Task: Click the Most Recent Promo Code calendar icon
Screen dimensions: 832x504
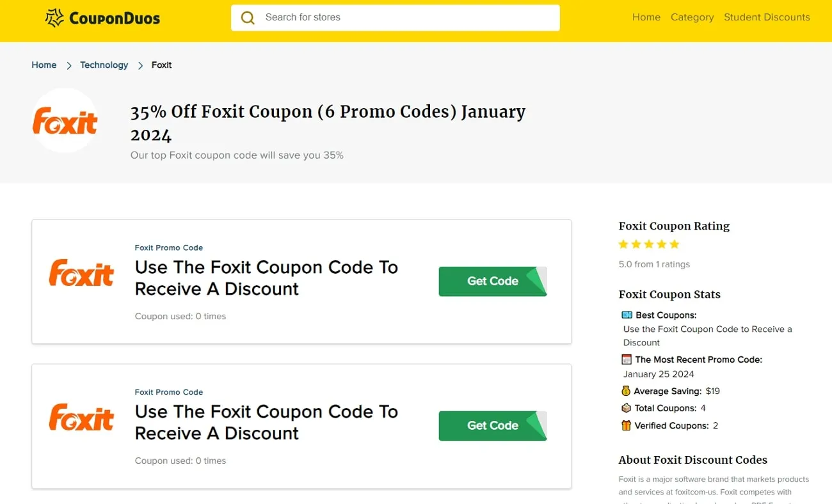Action: (625, 359)
